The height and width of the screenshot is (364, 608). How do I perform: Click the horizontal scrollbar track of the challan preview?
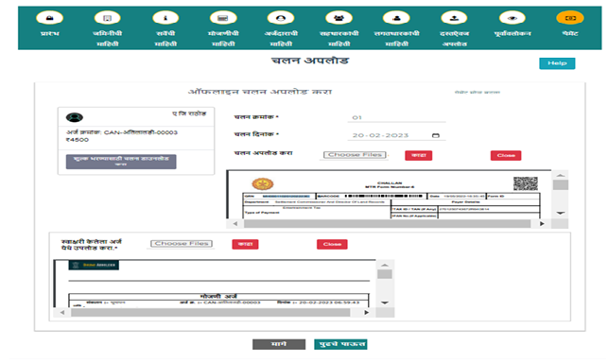(x=387, y=224)
